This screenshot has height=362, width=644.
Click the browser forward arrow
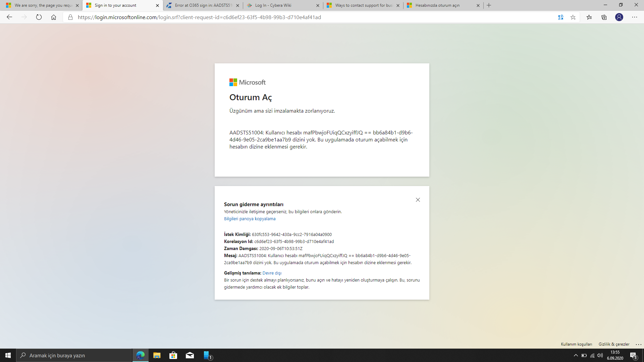click(24, 17)
